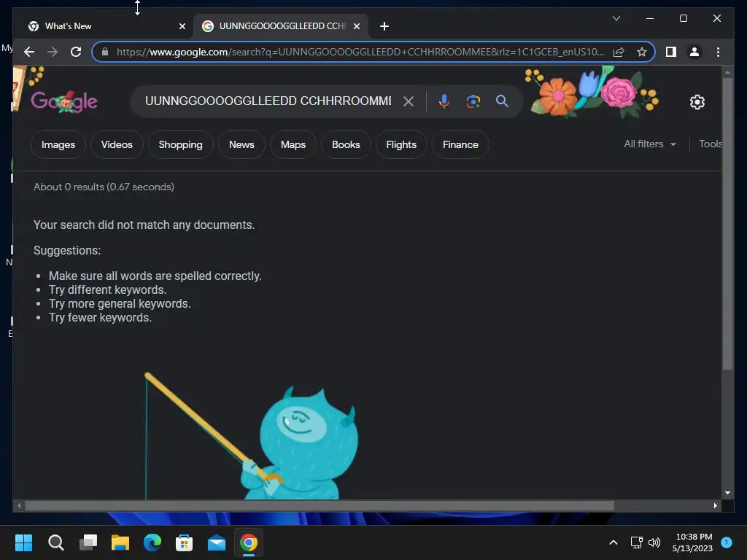Screen dimensions: 747x560
Task: Click the scroll down arrow
Action: (727, 493)
